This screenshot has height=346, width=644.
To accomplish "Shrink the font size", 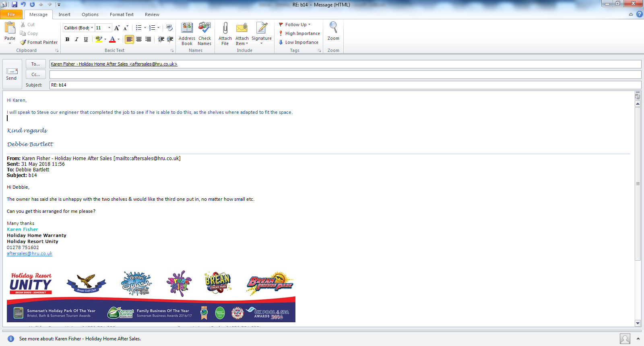I will pyautogui.click(x=126, y=28).
